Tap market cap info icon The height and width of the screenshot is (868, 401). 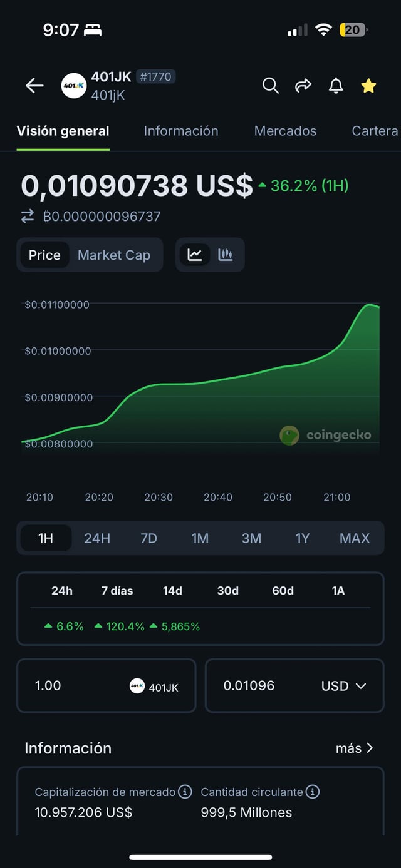point(185,792)
